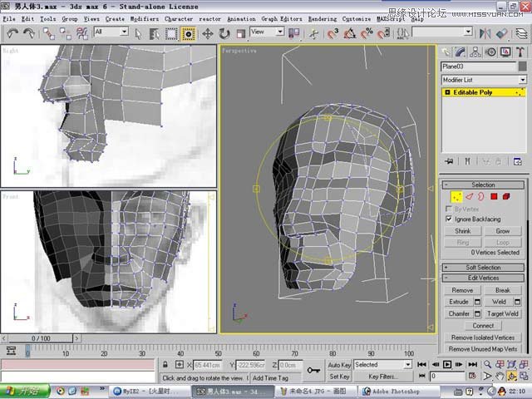Screen dimensions: 532x399
Task: Toggle Window/Crossing selection icon
Action: coord(188,33)
